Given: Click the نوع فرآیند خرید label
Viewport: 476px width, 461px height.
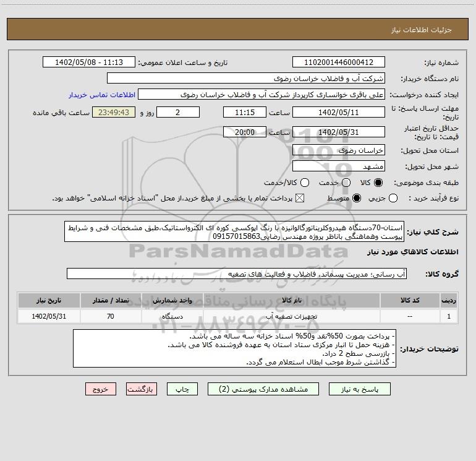Looking at the screenshot, I should (x=433, y=198).
